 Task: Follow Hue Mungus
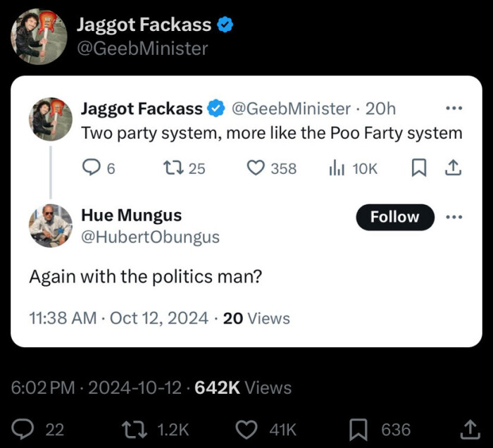click(x=394, y=216)
